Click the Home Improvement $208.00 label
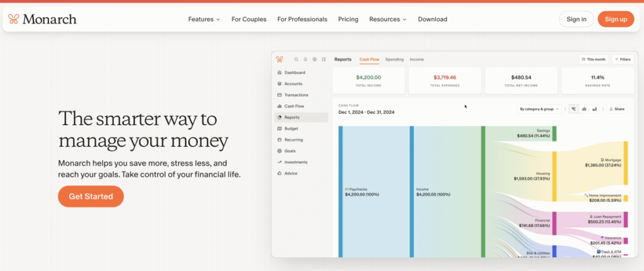Viewport: 644px width, 271px height. pyautogui.click(x=603, y=198)
